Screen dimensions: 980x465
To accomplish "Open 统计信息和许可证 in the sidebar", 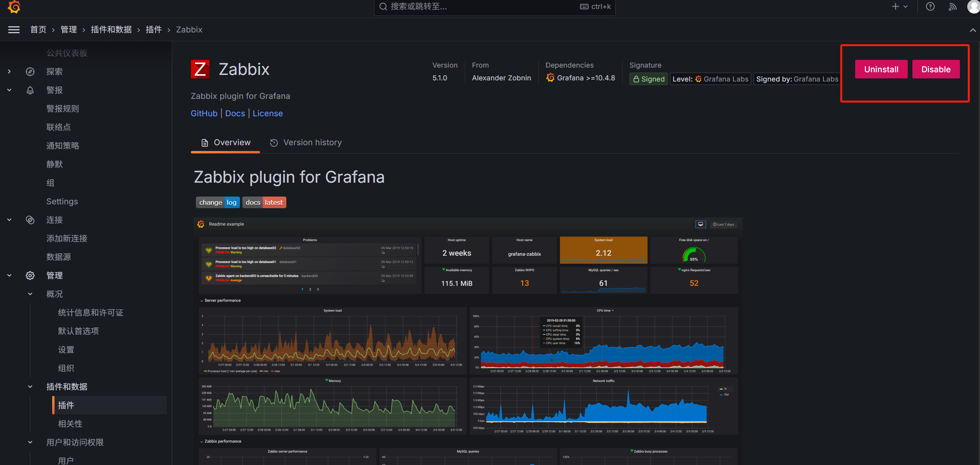I will coord(91,312).
